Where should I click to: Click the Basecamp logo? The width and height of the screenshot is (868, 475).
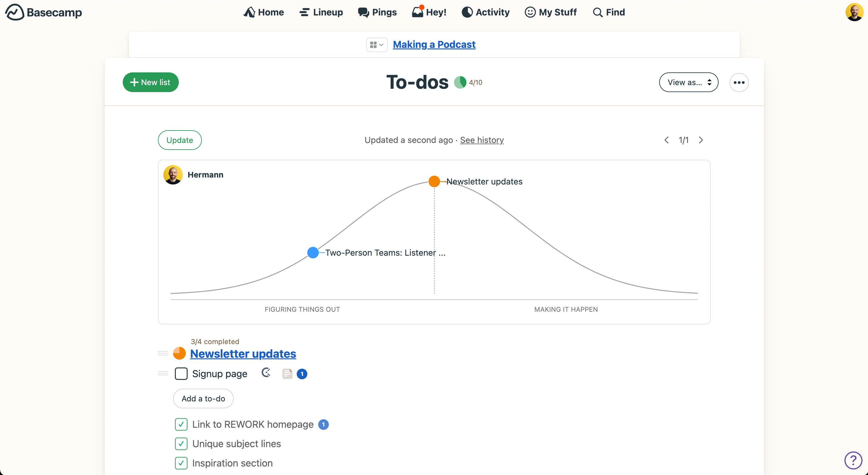tap(43, 12)
